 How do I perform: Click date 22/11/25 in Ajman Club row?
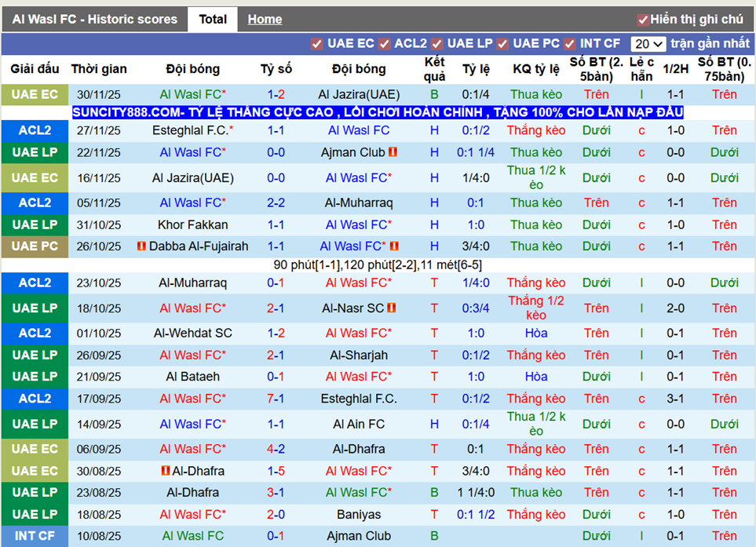click(x=99, y=153)
